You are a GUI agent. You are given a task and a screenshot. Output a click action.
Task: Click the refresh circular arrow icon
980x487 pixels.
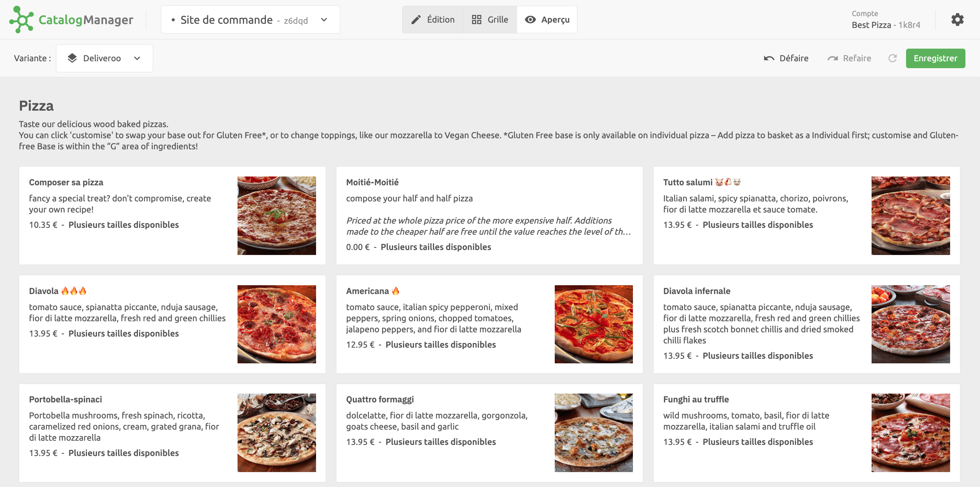click(893, 58)
